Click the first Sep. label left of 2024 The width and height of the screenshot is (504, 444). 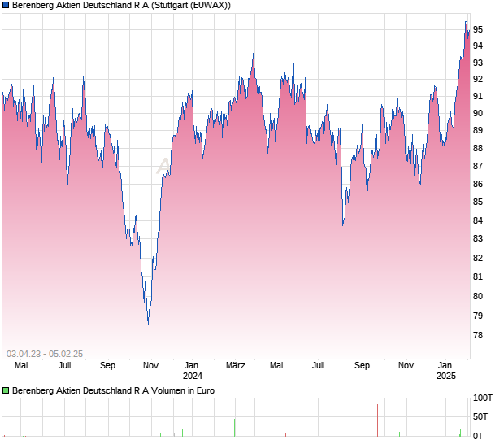pyautogui.click(x=109, y=366)
